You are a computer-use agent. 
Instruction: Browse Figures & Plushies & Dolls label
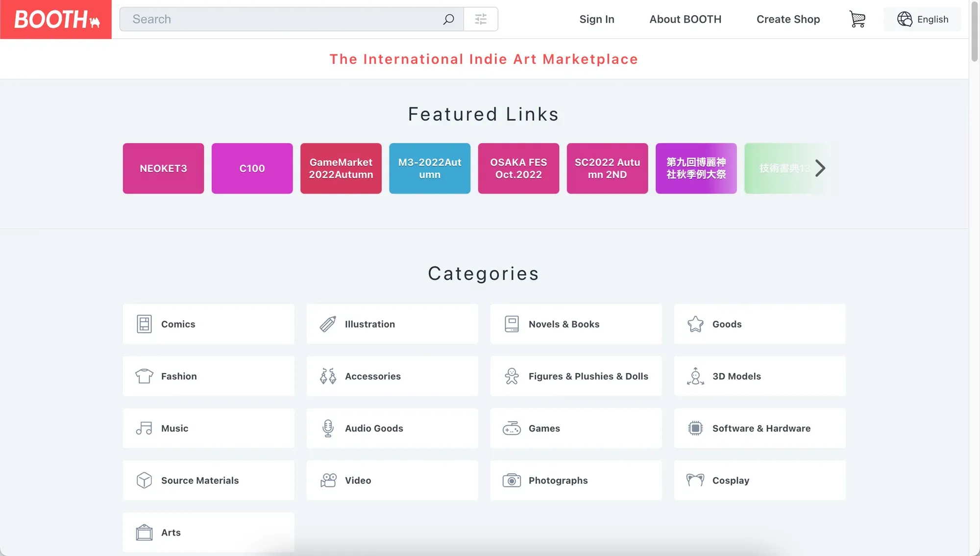click(x=588, y=376)
